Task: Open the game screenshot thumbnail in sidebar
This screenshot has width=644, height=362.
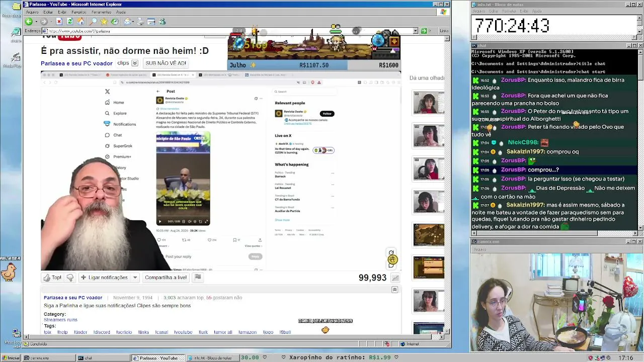Action: click(x=429, y=235)
